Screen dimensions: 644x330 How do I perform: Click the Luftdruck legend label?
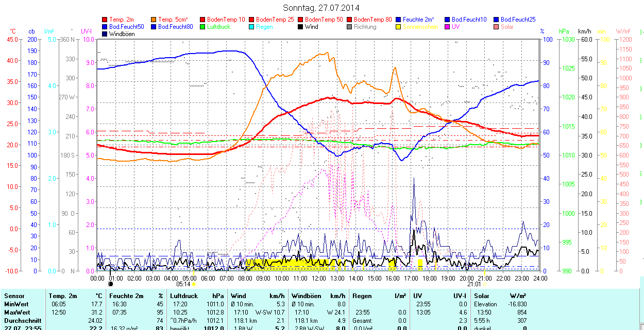click(x=218, y=27)
